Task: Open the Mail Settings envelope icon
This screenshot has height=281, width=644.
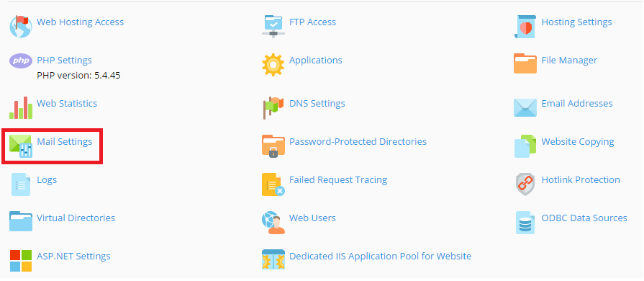Action: point(21,146)
